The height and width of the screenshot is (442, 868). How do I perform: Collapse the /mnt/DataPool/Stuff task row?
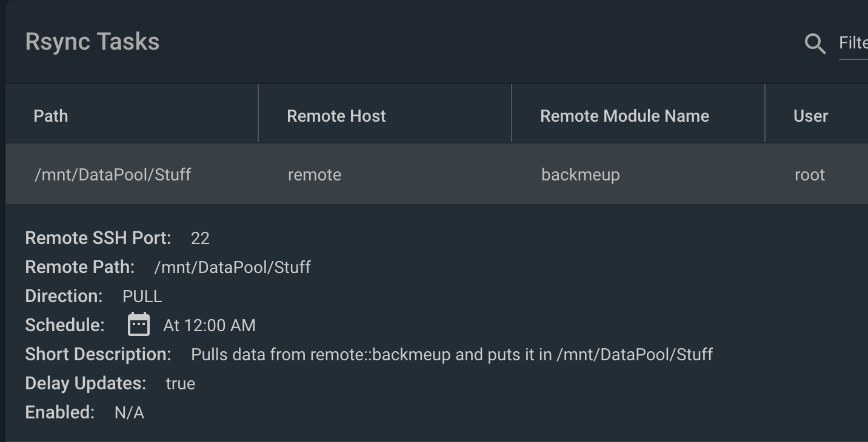click(x=113, y=174)
